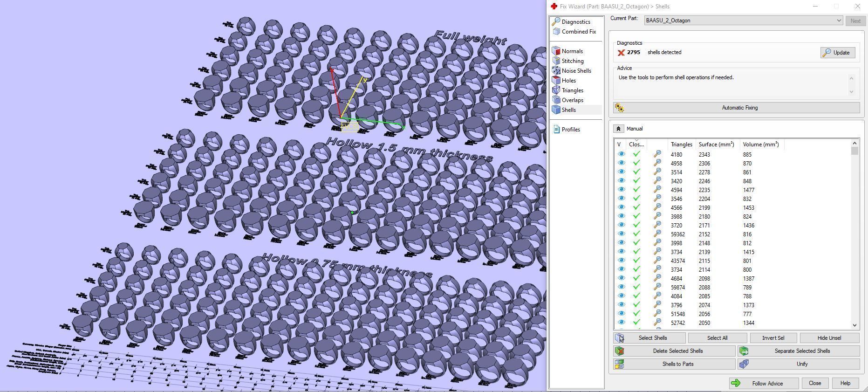The image size is (868, 392).
Task: Hide the shell with 3420 triangles
Action: [621, 181]
